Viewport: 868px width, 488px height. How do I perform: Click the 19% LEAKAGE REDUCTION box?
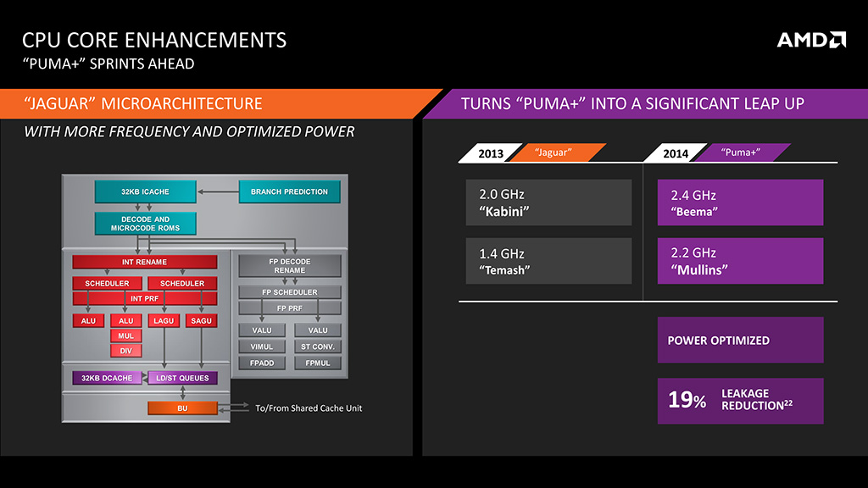tap(740, 401)
